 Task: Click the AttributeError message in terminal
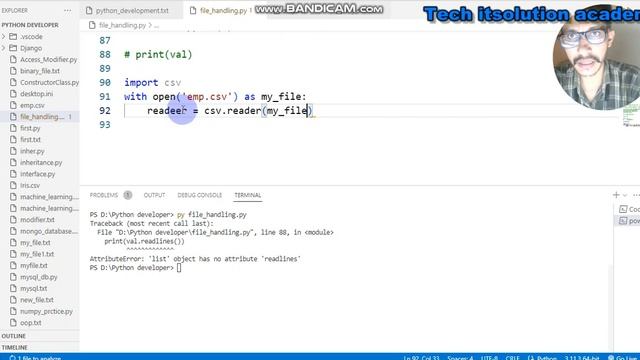point(195,259)
